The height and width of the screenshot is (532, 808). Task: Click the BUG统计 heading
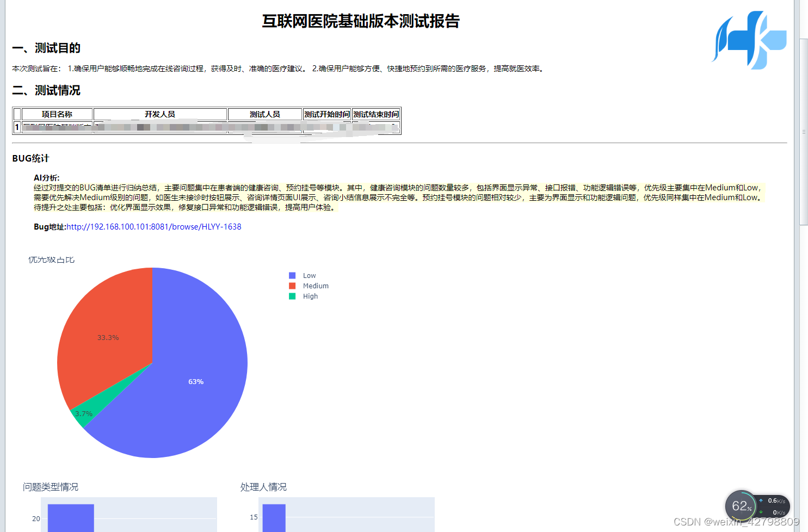pyautogui.click(x=30, y=158)
